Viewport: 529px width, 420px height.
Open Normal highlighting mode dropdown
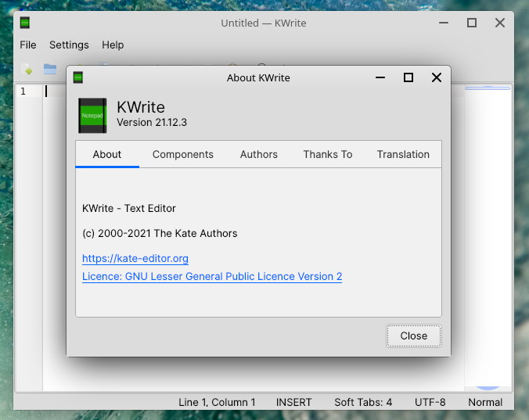[x=485, y=402]
